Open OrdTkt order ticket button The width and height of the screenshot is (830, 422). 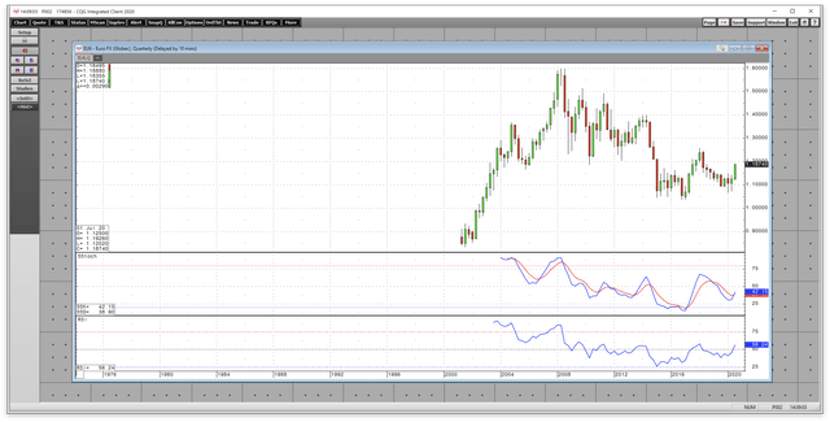click(x=213, y=22)
